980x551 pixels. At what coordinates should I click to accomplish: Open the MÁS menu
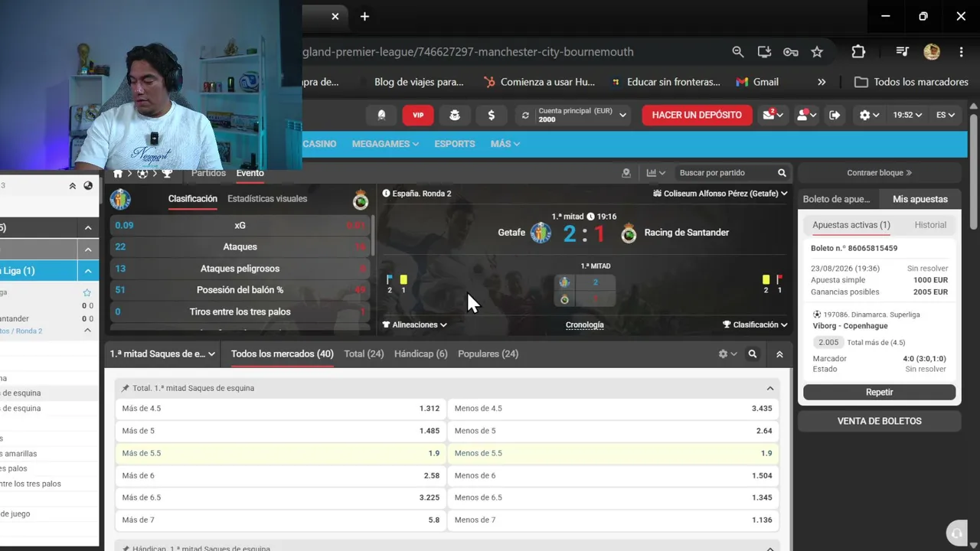pos(505,144)
